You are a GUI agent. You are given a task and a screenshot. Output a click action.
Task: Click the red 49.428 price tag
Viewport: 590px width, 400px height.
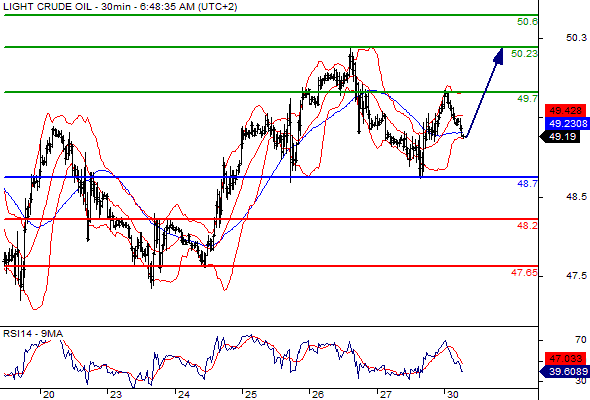point(566,111)
